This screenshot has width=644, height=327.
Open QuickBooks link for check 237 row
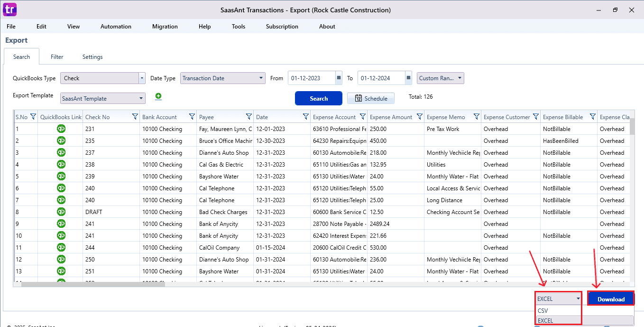[61, 152]
